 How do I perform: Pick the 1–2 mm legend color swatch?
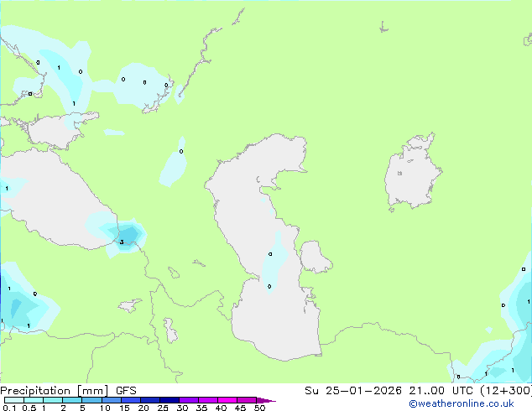[x=53, y=400]
